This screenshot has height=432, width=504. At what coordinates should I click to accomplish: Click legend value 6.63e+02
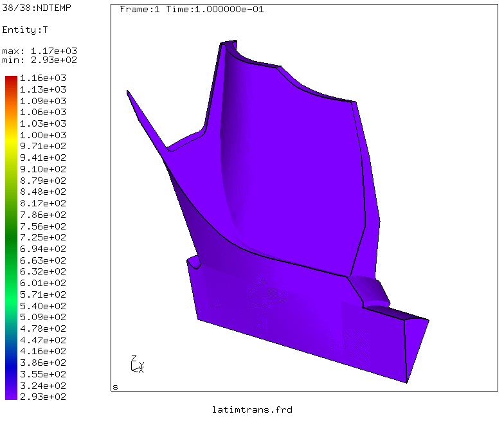click(x=43, y=260)
